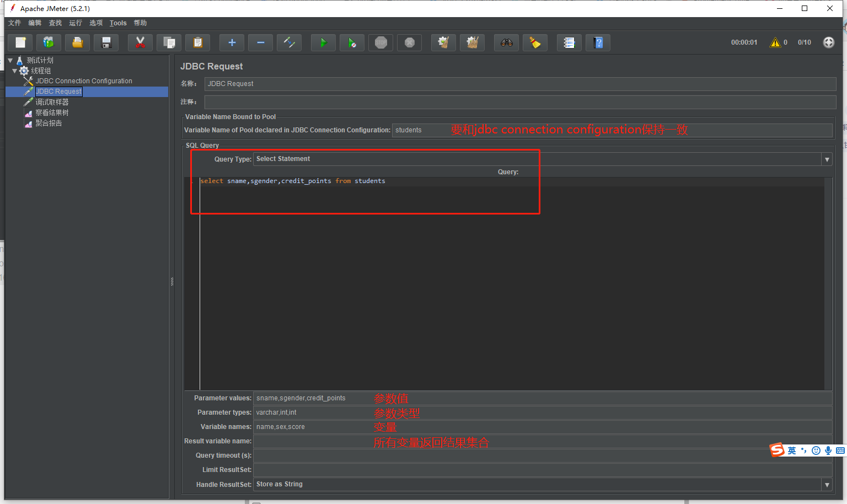Click the Query timeout field

point(543,455)
